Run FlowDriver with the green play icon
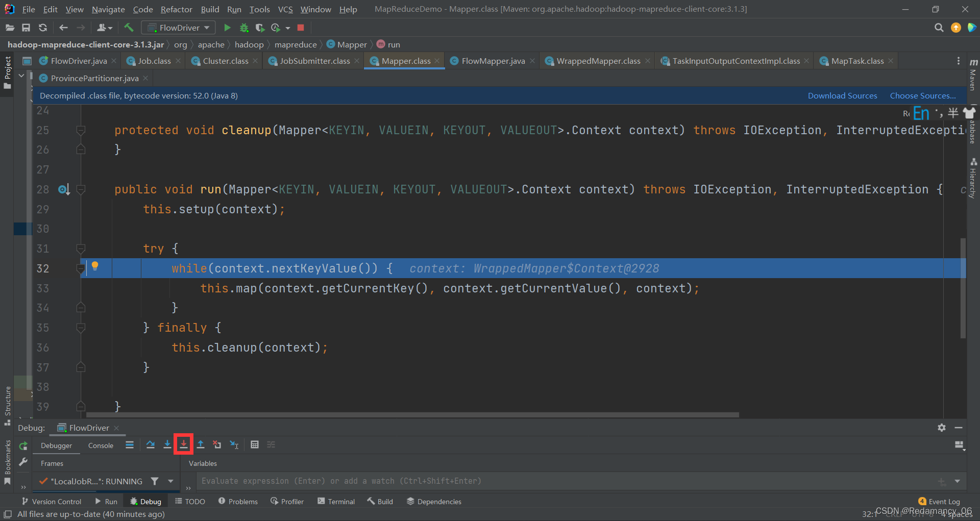Image resolution: width=980 pixels, height=521 pixels. (x=228, y=28)
